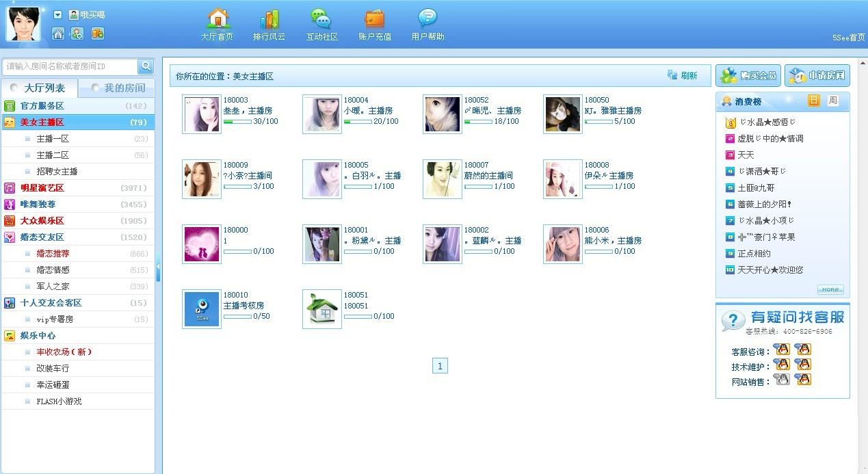Click the 刷新 refresh link

(683, 76)
